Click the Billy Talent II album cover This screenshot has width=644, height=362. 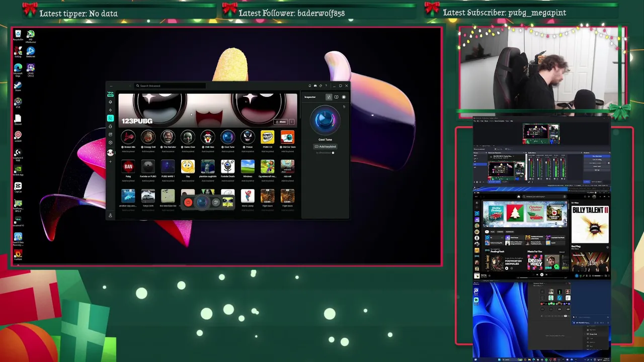[590, 224]
